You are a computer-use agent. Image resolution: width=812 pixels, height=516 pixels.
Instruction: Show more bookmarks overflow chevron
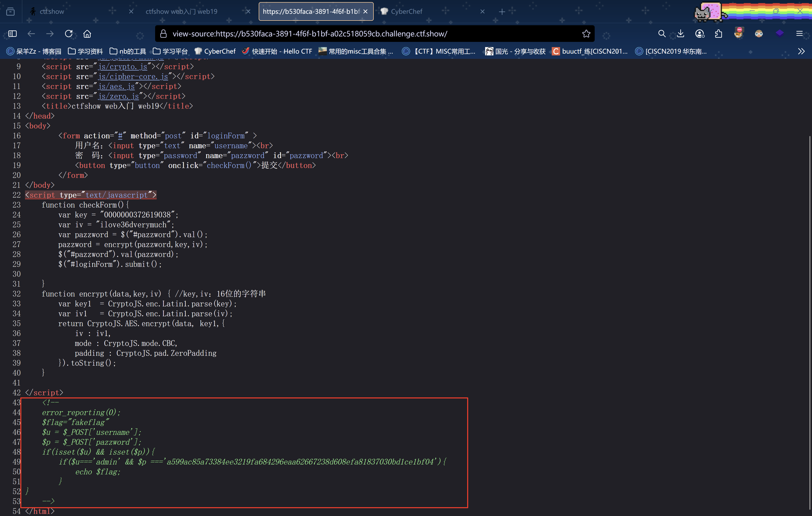(x=801, y=51)
